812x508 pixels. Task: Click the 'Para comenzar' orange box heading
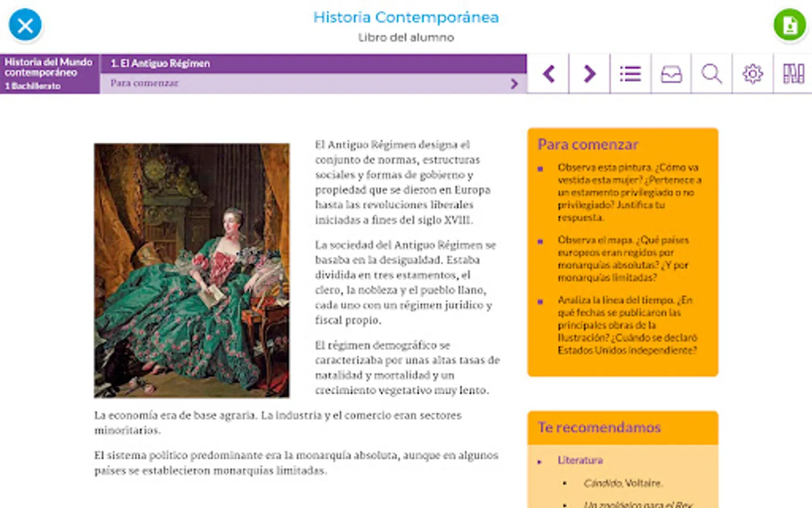coord(588,144)
